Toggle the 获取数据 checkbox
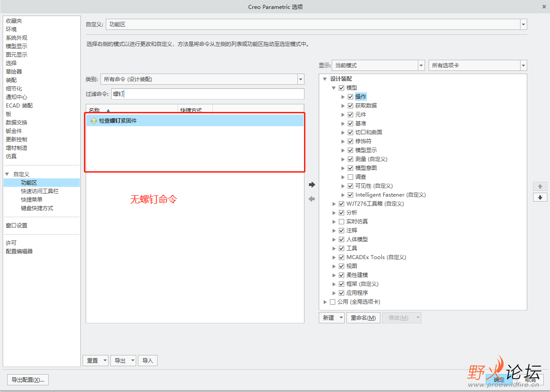 click(350, 106)
